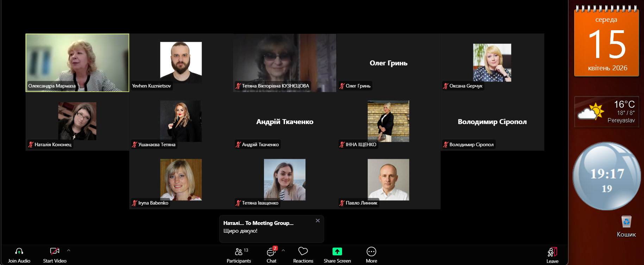Click the green Share Screen button
This screenshot has width=644, height=265.
[337, 252]
